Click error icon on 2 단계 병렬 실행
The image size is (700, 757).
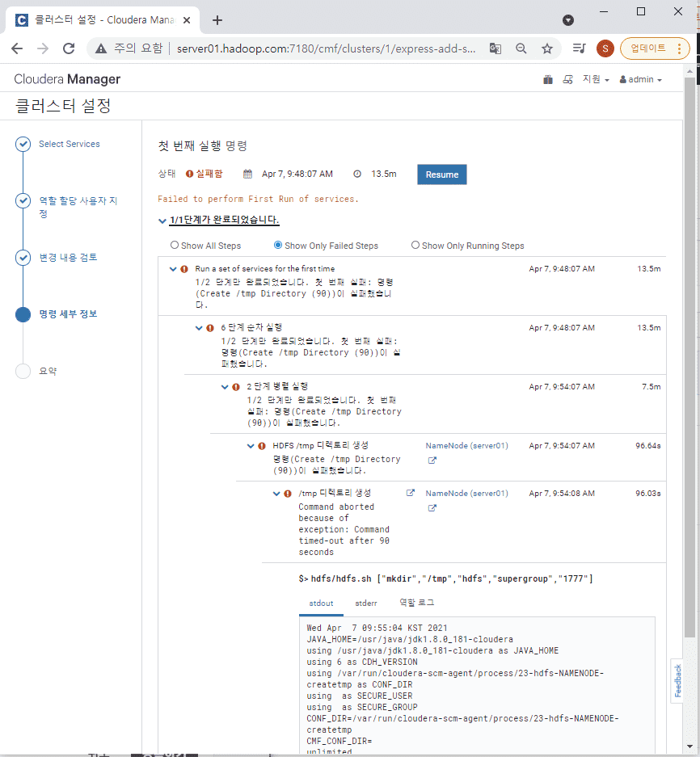[236, 387]
